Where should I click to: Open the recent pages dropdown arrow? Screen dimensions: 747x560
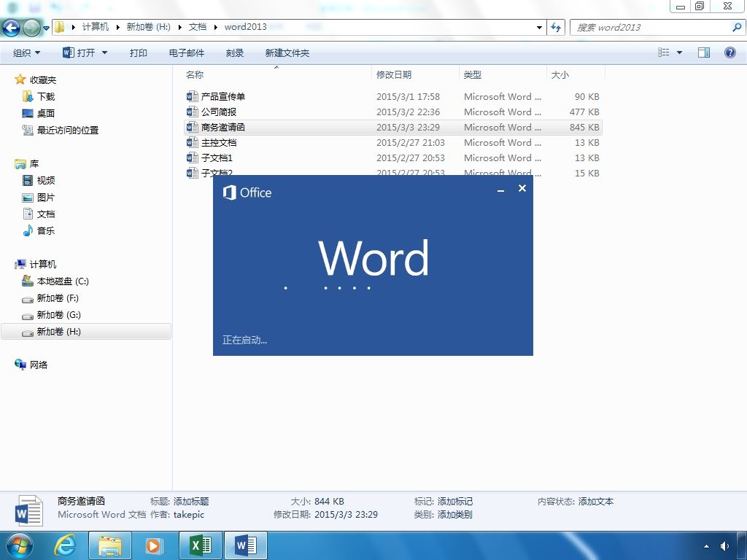46,28
